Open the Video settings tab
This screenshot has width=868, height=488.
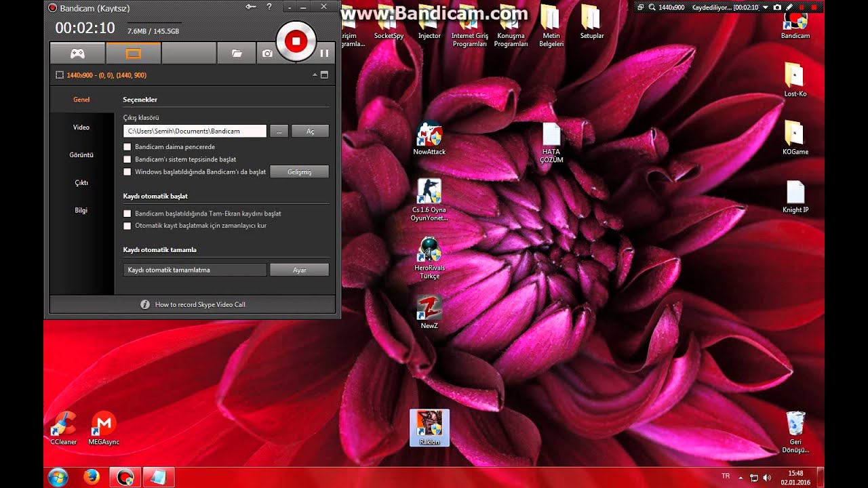pos(81,127)
